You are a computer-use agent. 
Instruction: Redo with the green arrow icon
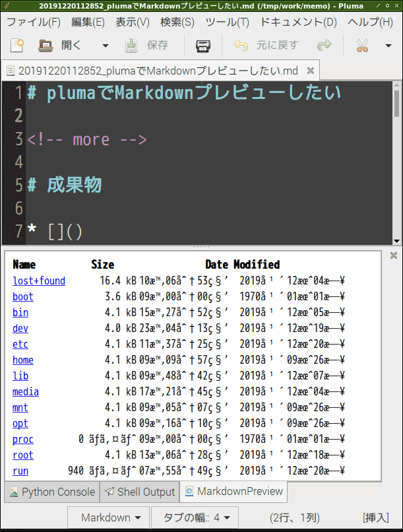click(324, 45)
